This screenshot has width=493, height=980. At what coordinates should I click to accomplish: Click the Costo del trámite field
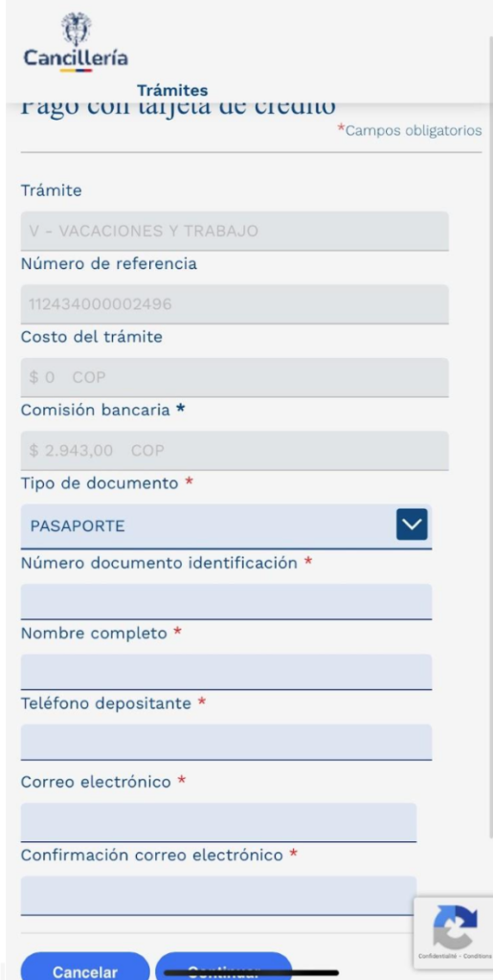pyautogui.click(x=235, y=377)
